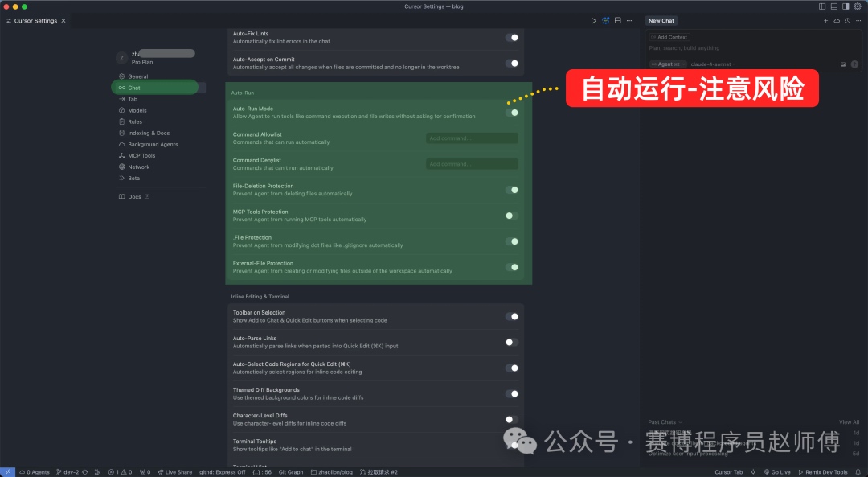Open the Agent mode dropdown in chat input
The width and height of the screenshot is (868, 477).
(668, 64)
